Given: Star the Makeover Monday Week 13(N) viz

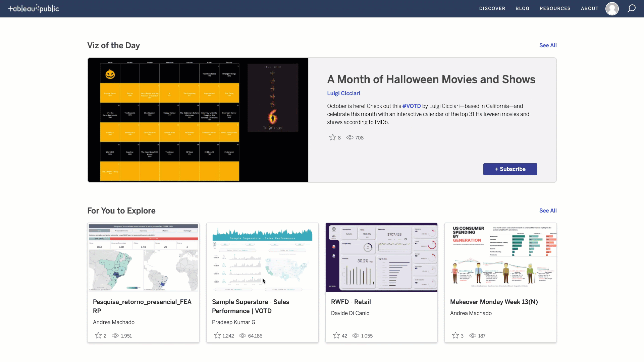Looking at the screenshot, I should [455, 336].
